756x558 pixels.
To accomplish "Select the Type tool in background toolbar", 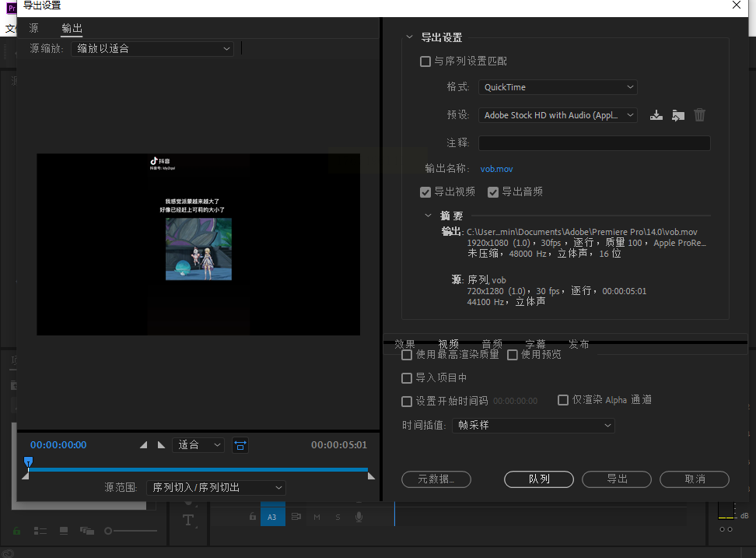I will (188, 520).
